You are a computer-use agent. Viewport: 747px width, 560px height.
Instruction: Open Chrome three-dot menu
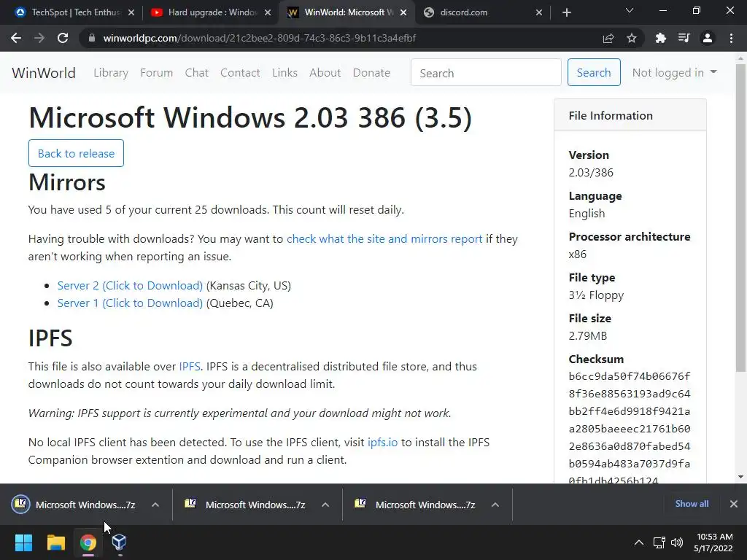tap(731, 38)
